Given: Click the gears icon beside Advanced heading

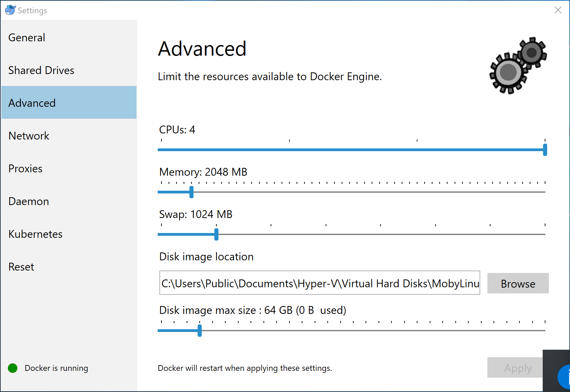Looking at the screenshot, I should (518, 66).
